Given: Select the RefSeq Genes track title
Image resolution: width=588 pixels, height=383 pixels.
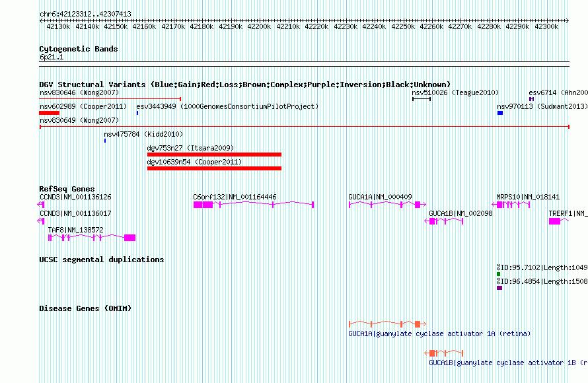Looking at the screenshot, I should [x=67, y=188].
